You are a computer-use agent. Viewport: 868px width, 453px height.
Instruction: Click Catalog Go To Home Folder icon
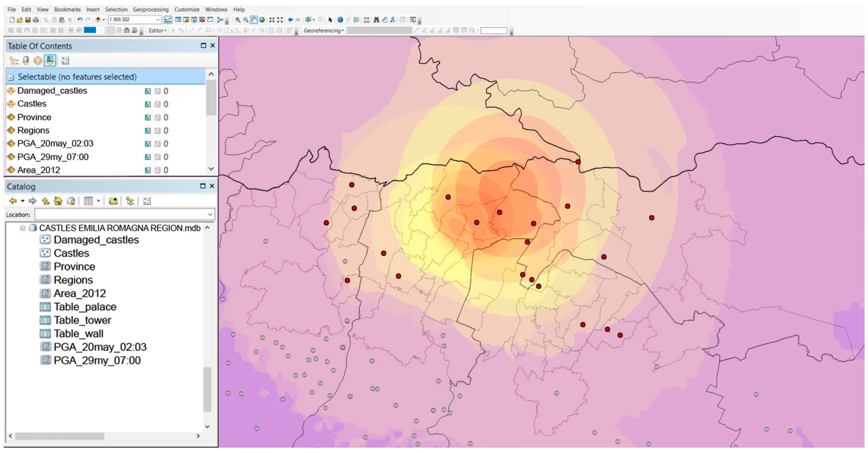[58, 201]
